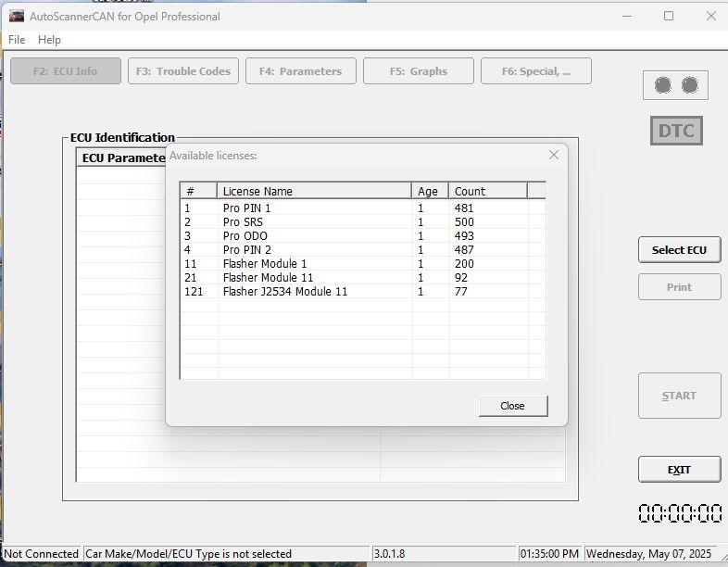Open the Help menu
Image resolution: width=728 pixels, height=567 pixels.
coord(49,40)
